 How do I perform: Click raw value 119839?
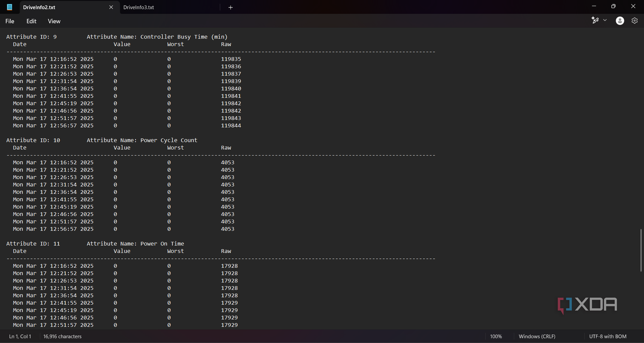click(231, 81)
